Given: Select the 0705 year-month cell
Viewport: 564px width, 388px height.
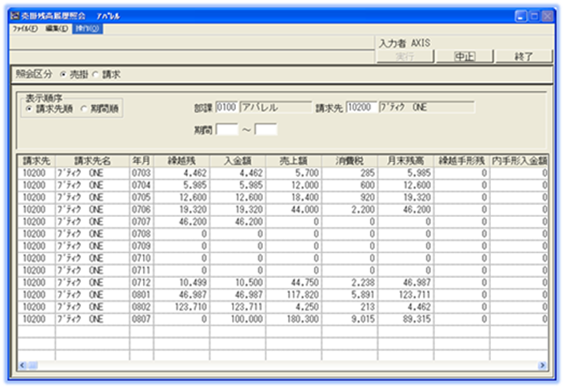Looking at the screenshot, I should pos(141,197).
